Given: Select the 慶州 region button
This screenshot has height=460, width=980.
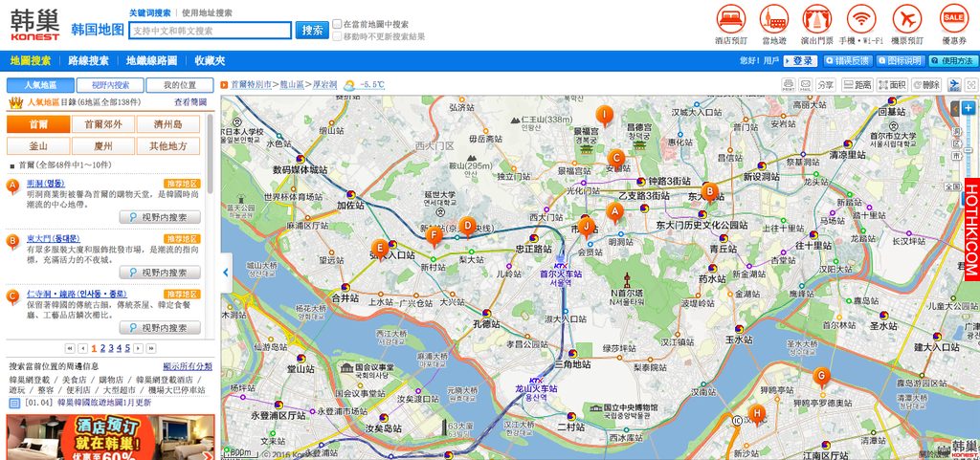Looking at the screenshot, I should [x=103, y=146].
